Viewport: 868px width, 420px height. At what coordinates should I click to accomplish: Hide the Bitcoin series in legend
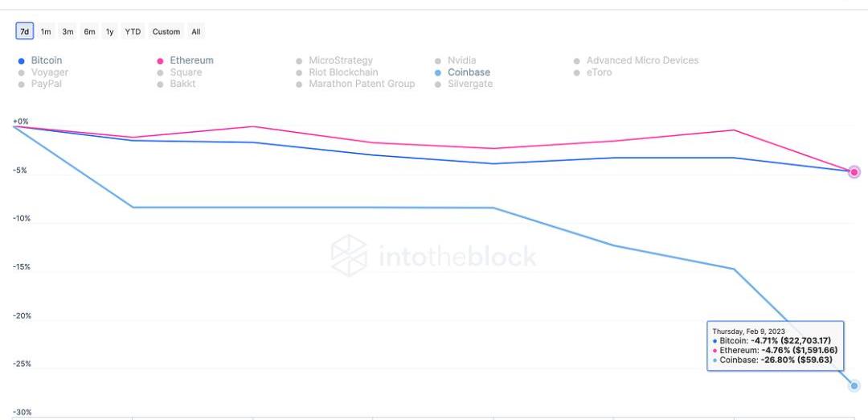46,60
